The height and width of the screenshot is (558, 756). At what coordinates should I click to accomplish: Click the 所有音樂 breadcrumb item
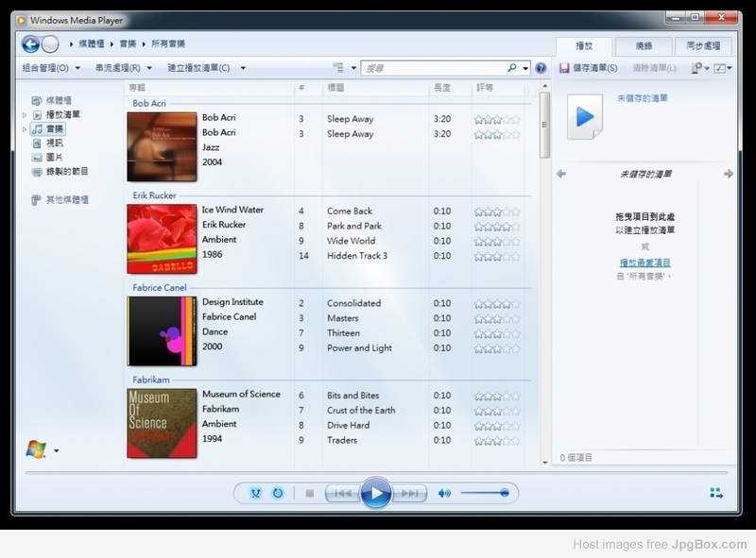point(168,43)
